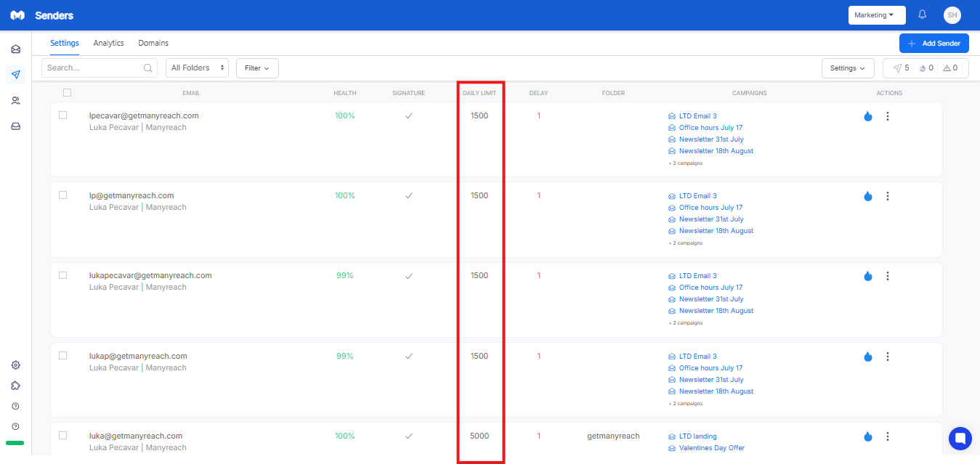Click the warm-up flame for lukapecavar@getmanyreach.com
The width and height of the screenshot is (980, 464).
click(867, 276)
